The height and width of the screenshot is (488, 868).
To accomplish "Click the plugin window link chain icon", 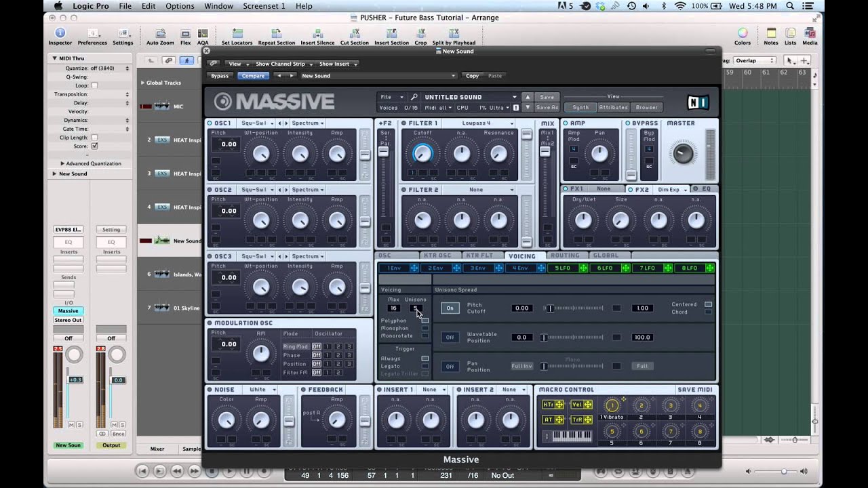I will 214,64.
